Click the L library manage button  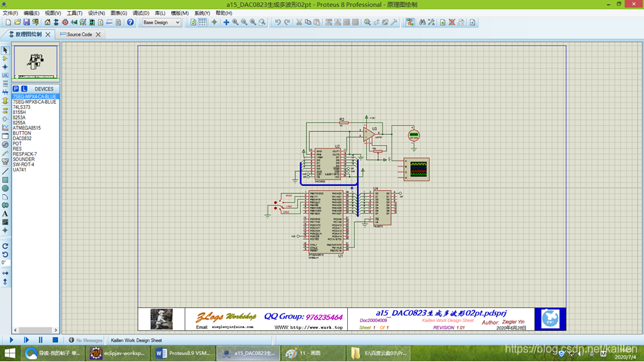coord(24,88)
